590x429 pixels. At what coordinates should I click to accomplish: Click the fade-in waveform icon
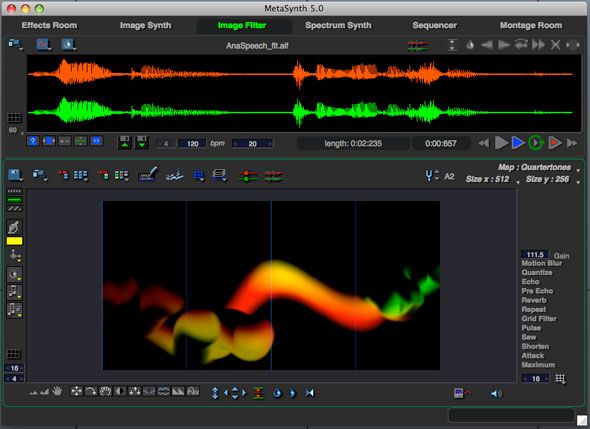point(487,45)
